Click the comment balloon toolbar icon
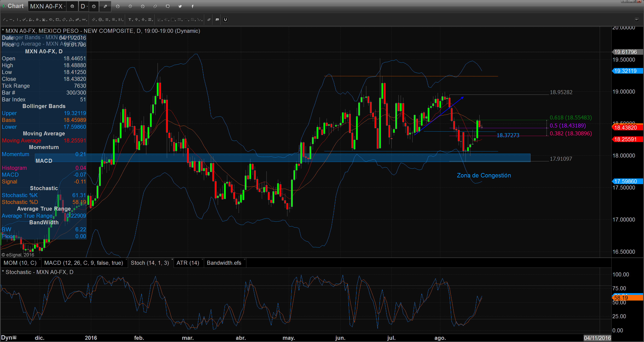This screenshot has width=644, height=342. [x=217, y=20]
